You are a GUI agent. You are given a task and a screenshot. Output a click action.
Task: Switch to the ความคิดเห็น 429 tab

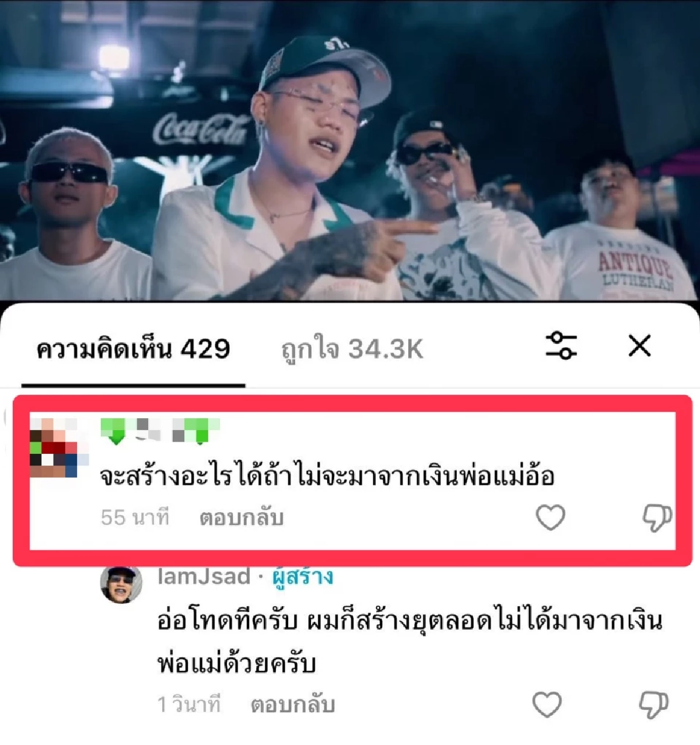133,349
